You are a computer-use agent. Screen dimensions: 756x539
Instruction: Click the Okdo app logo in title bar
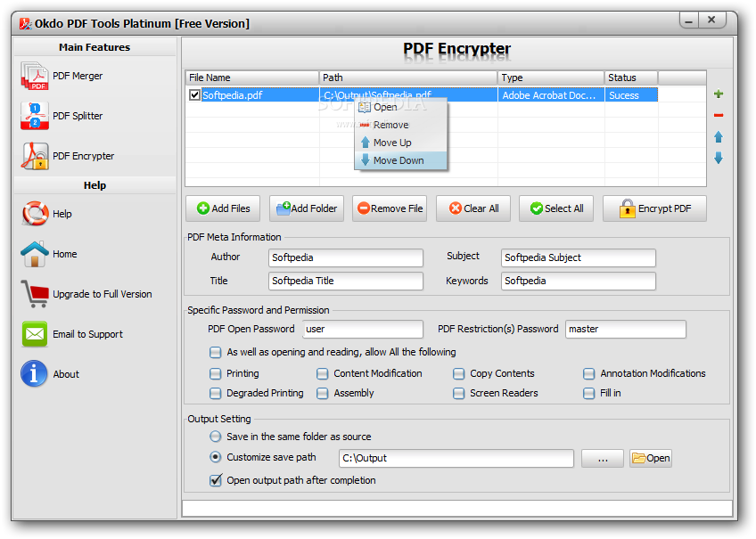[26, 23]
